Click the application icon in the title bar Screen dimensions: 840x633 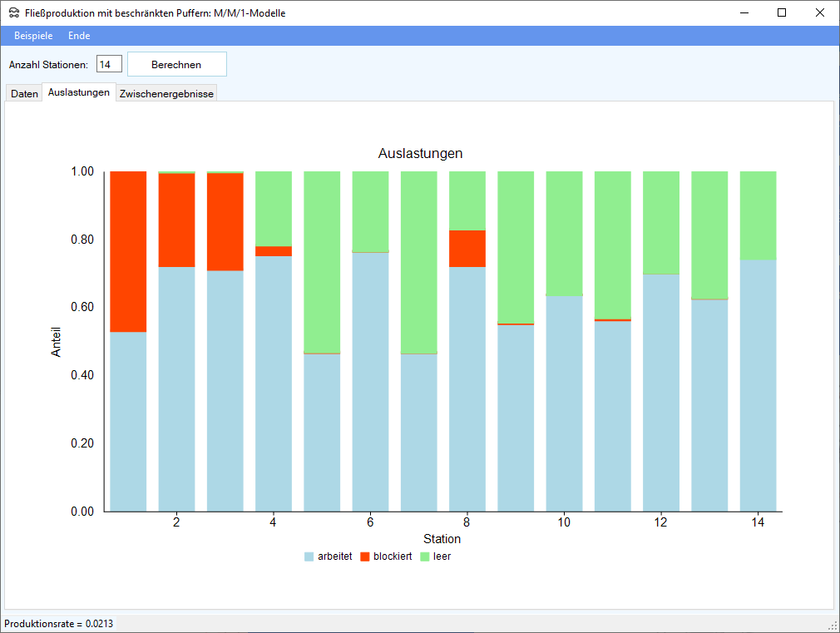click(x=13, y=12)
